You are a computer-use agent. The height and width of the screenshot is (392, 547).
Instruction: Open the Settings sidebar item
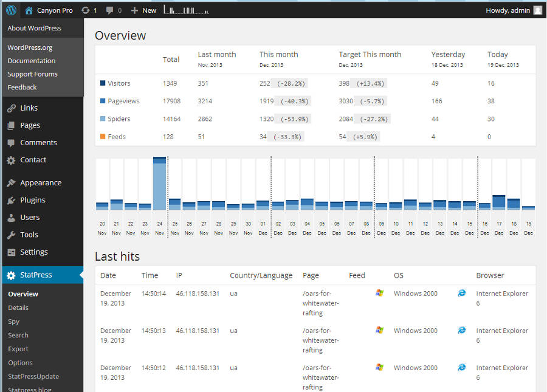33,252
